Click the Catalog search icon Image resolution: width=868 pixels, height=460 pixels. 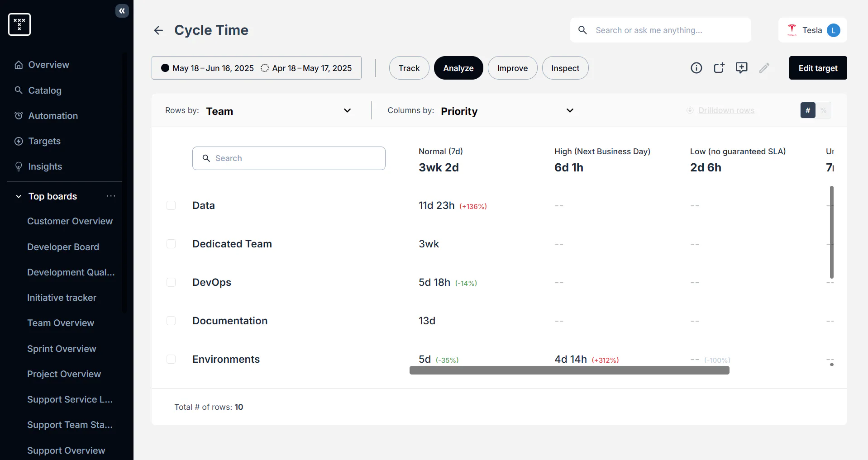(19, 90)
